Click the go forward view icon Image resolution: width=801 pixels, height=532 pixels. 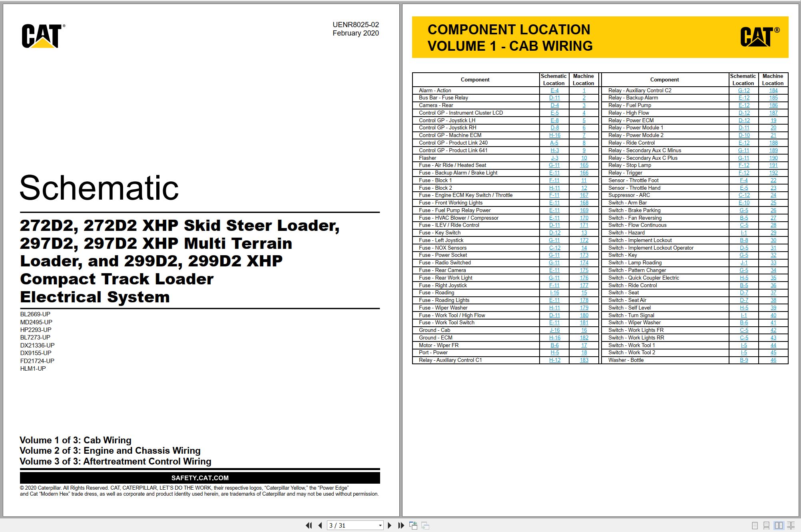425,526
